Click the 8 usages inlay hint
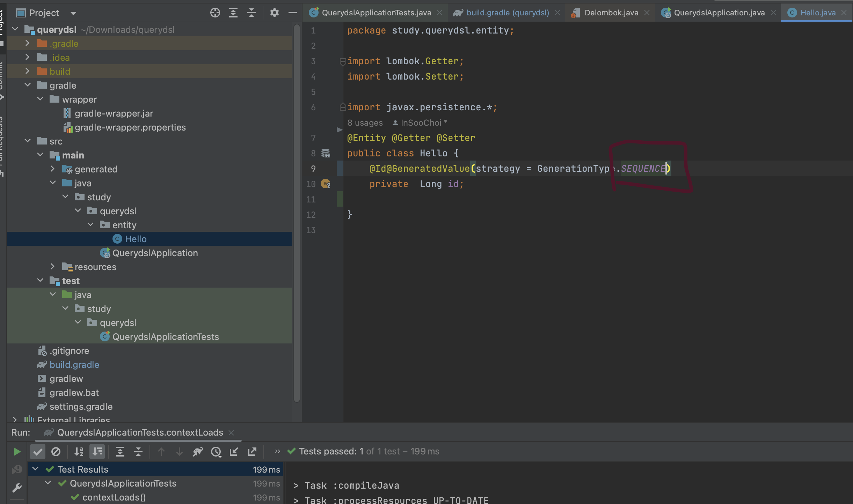This screenshot has height=504, width=853. (x=365, y=123)
